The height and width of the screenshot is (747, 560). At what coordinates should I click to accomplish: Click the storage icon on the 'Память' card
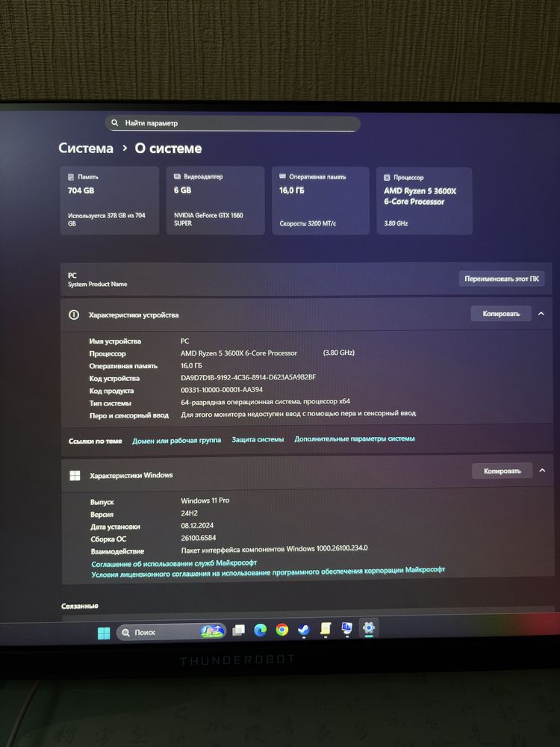tap(71, 177)
